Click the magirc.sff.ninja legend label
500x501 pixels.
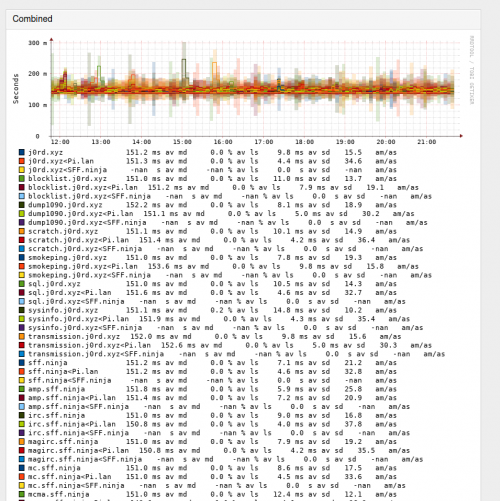point(63,442)
